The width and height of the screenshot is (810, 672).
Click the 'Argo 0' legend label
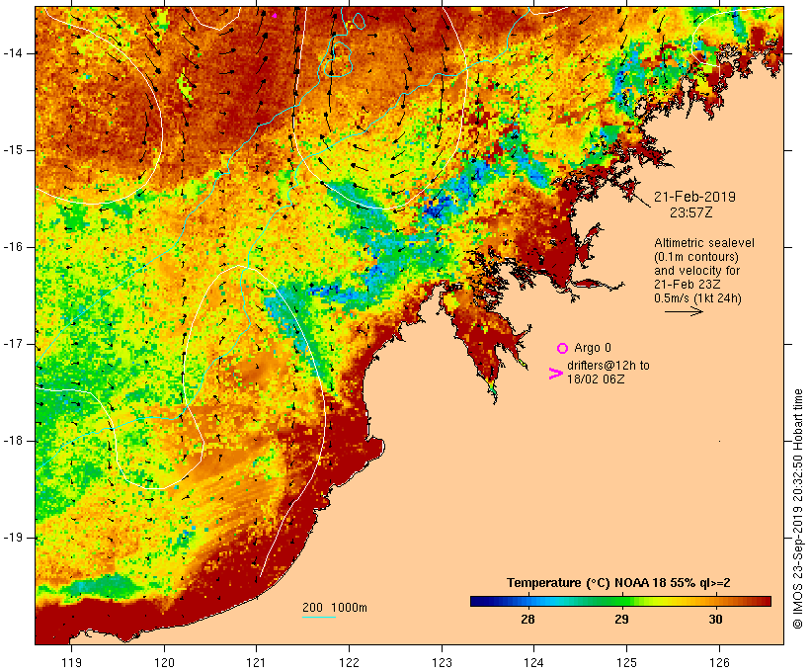[x=593, y=348]
